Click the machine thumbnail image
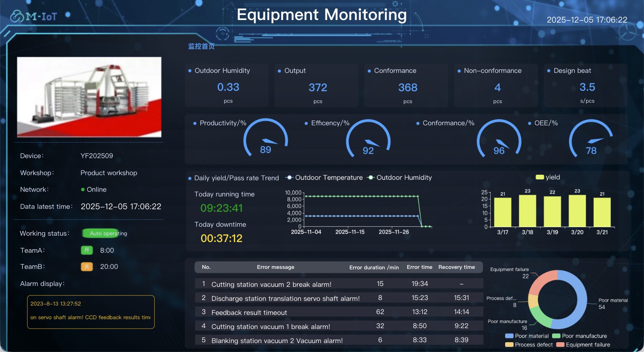 [x=89, y=97]
